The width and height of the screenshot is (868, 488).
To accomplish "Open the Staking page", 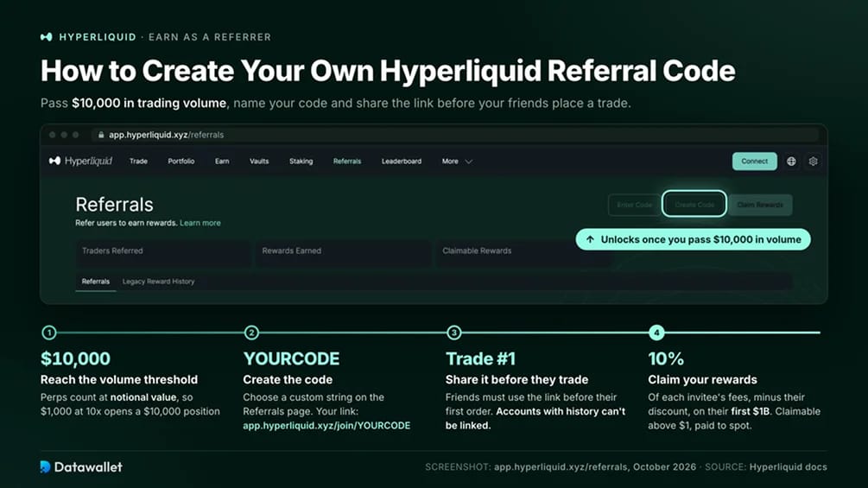I will pyautogui.click(x=301, y=162).
